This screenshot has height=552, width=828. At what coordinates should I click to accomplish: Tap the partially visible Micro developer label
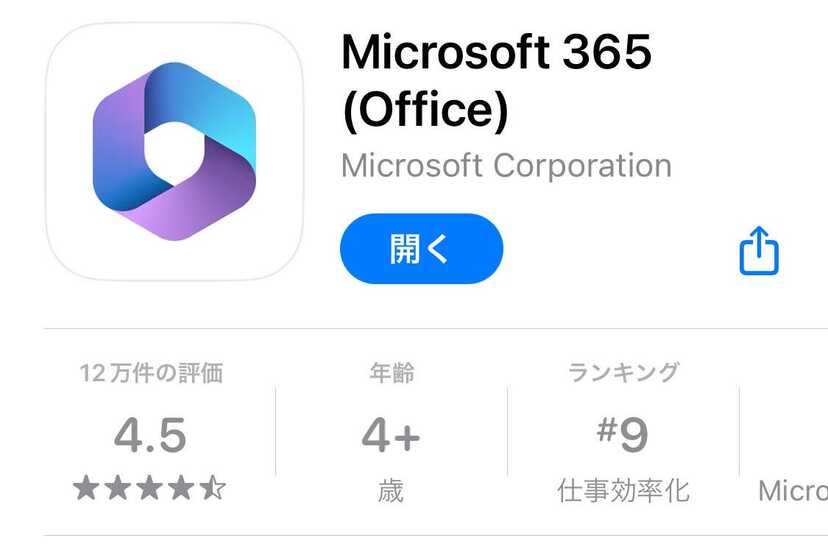(x=793, y=491)
